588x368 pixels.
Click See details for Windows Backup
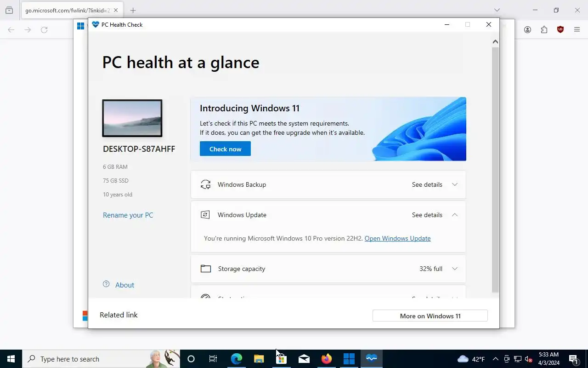tap(427, 184)
